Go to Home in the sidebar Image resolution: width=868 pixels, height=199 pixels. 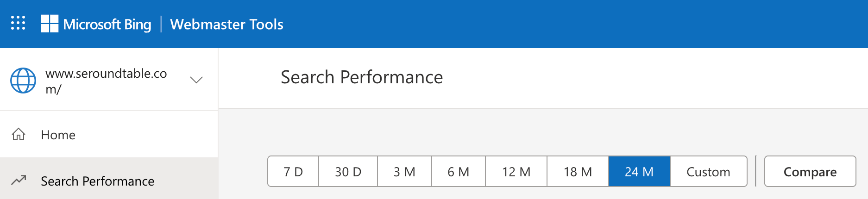(58, 135)
